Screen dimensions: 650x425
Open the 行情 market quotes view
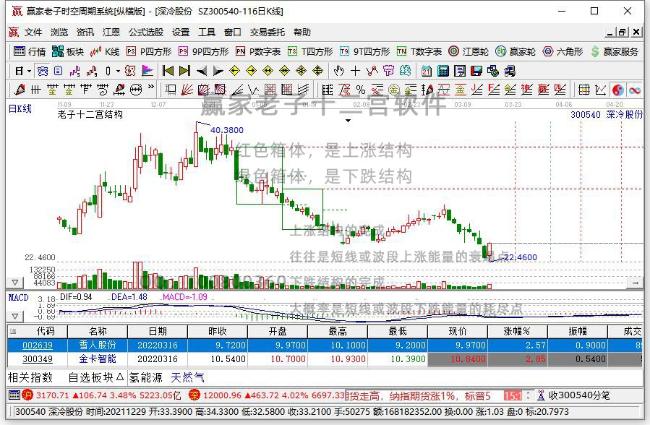[29, 51]
